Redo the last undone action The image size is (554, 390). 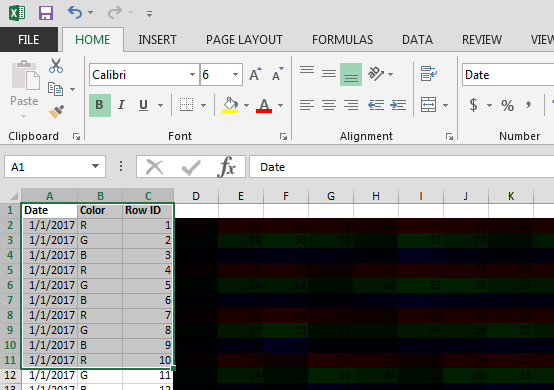[115, 13]
